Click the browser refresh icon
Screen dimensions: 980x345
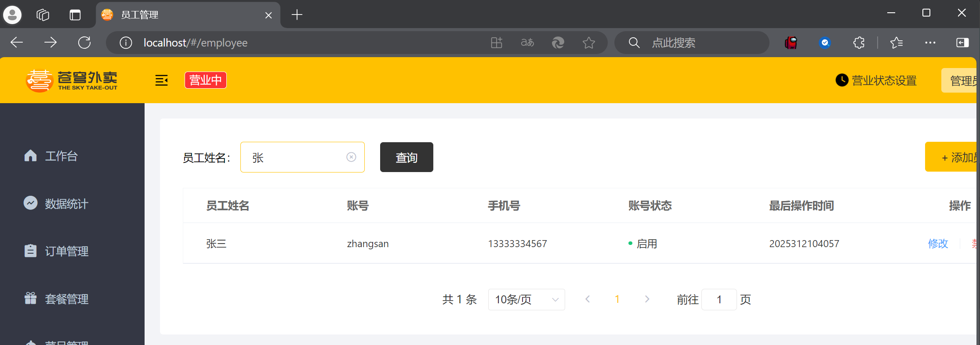tap(84, 43)
